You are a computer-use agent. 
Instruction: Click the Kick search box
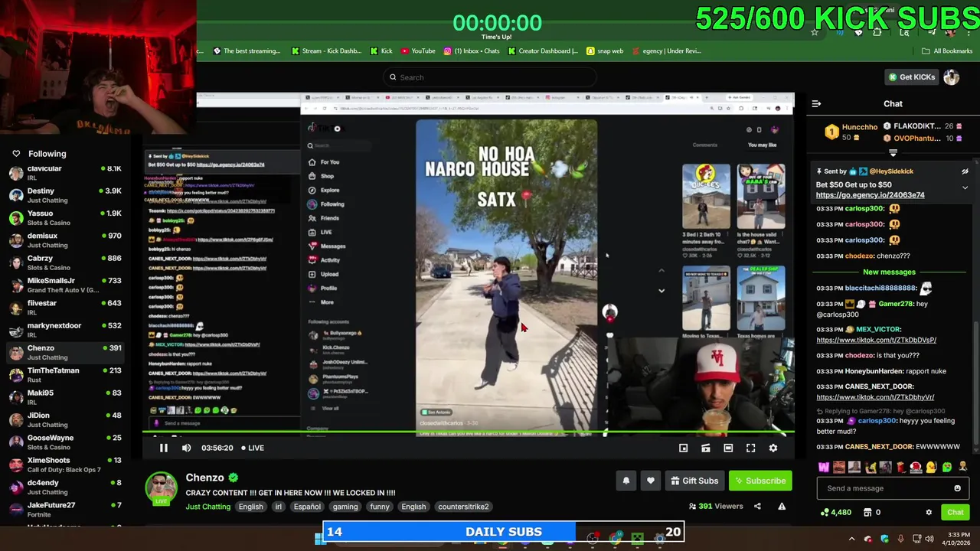490,77
